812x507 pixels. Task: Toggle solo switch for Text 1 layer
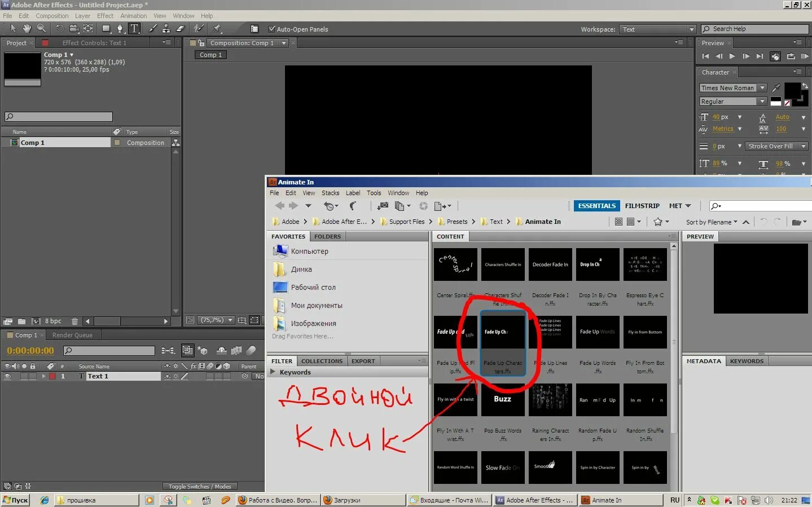coord(24,376)
